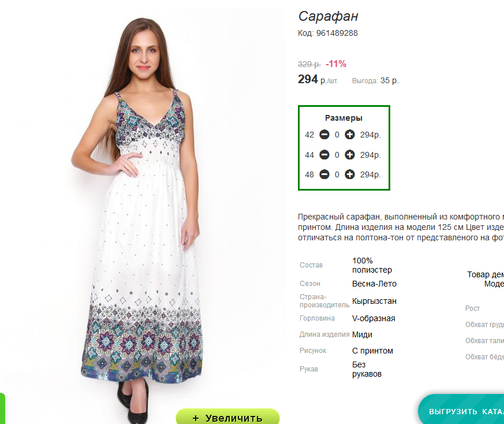The width and height of the screenshot is (504, 424).
Task: Decrease quantity for size 42
Action: pos(324,135)
